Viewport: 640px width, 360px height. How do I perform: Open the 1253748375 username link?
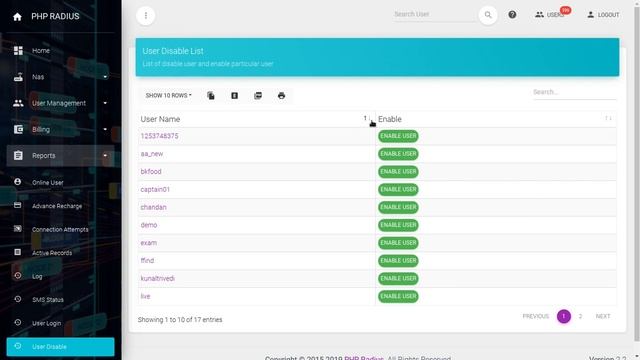click(159, 136)
